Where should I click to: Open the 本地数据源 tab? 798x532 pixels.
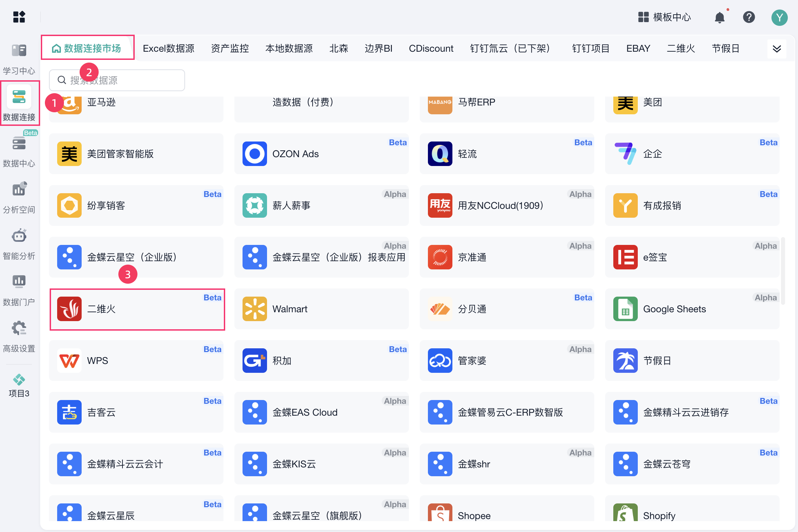click(x=289, y=48)
